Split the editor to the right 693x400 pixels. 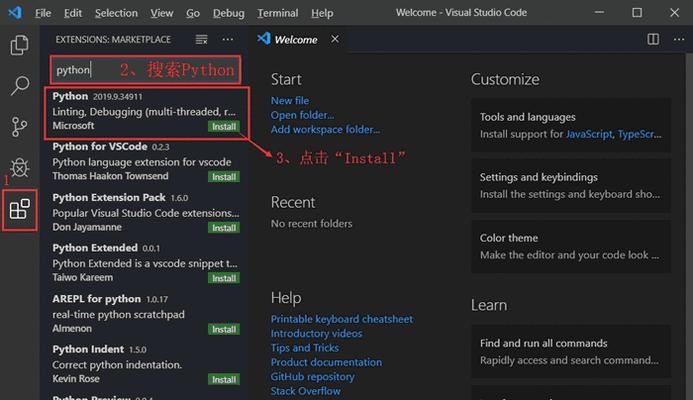(653, 39)
